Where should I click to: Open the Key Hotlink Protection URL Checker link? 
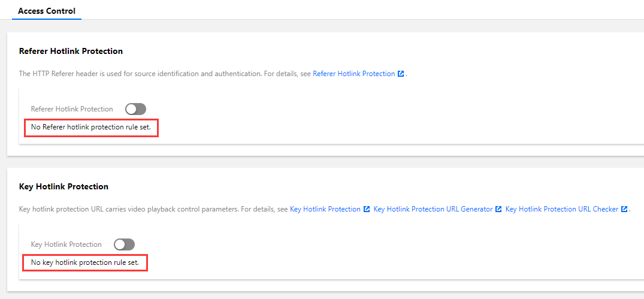pyautogui.click(x=561, y=209)
